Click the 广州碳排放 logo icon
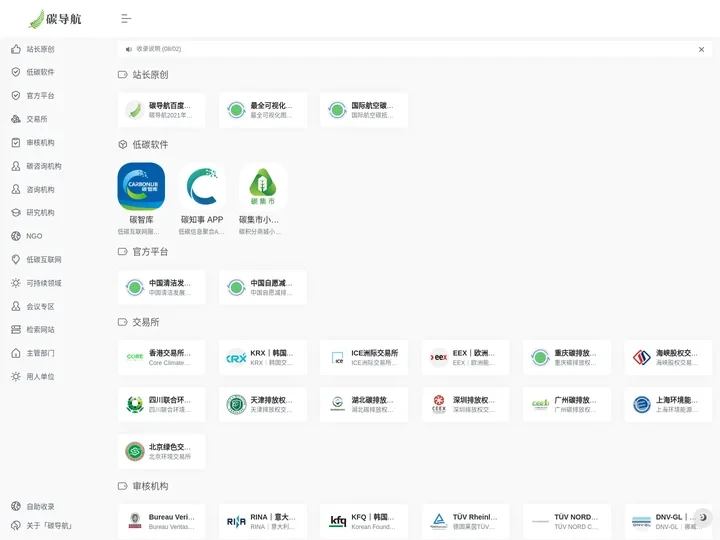The width and height of the screenshot is (720, 540). pyautogui.click(x=540, y=405)
